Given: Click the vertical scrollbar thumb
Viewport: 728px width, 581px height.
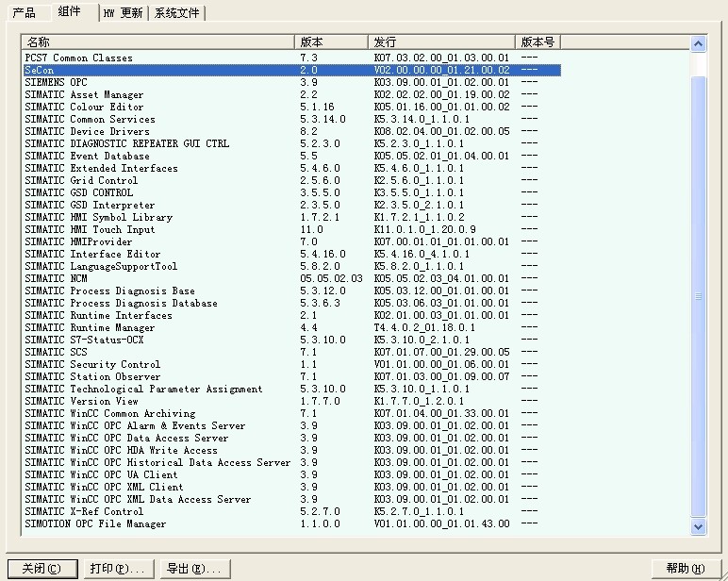Looking at the screenshot, I should tap(698, 296).
